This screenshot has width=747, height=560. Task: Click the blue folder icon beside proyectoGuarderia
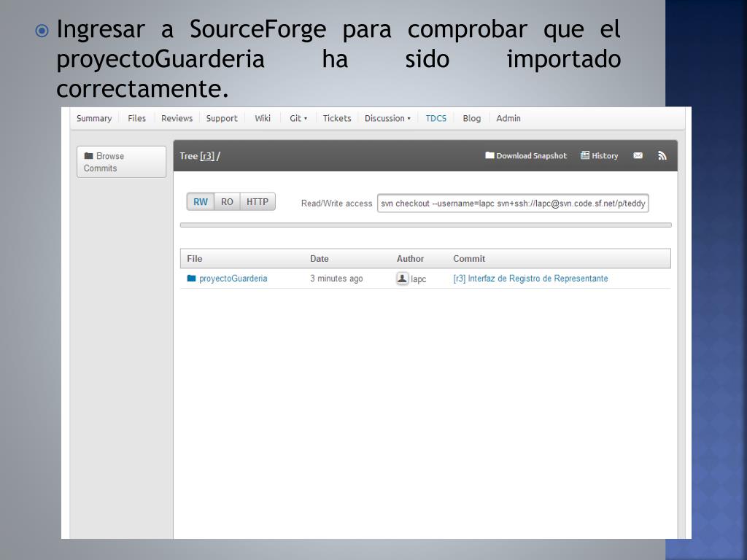(192, 278)
